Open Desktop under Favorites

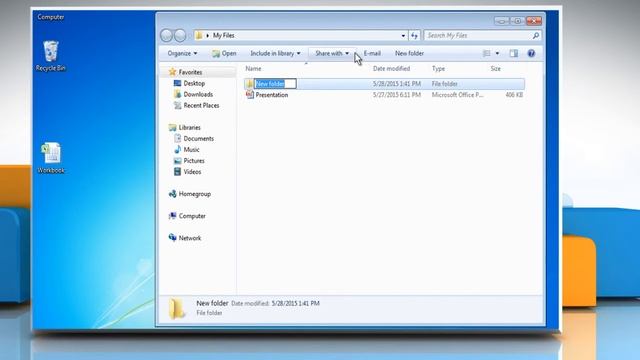coord(194,83)
